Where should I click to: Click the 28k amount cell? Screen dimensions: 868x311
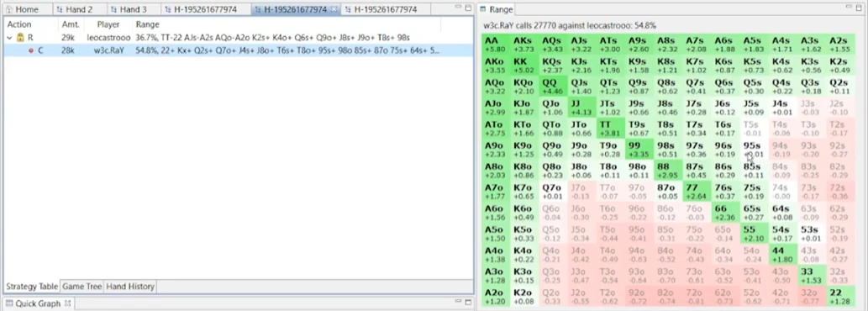(x=68, y=50)
